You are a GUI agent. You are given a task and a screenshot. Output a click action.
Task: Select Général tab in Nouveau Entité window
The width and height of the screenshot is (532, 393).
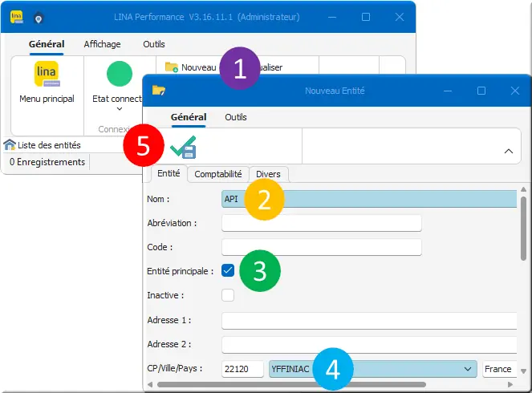(189, 117)
